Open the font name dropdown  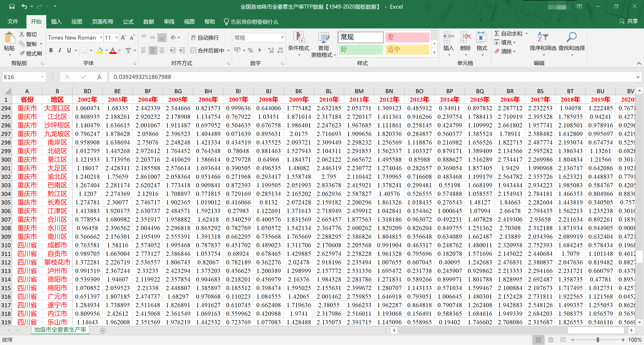[101, 38]
